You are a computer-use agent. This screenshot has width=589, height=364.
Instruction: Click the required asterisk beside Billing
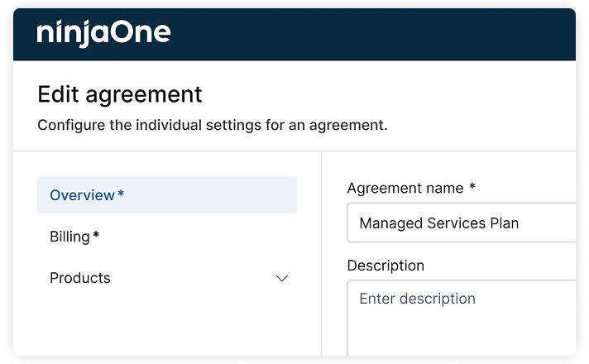[x=96, y=236]
